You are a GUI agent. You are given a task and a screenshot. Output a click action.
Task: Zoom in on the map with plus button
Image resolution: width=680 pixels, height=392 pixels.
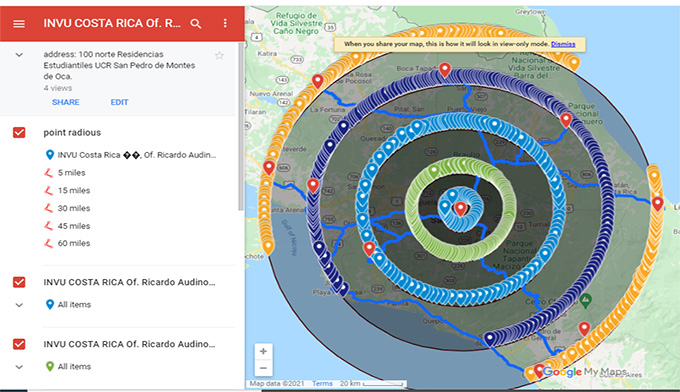263,351
